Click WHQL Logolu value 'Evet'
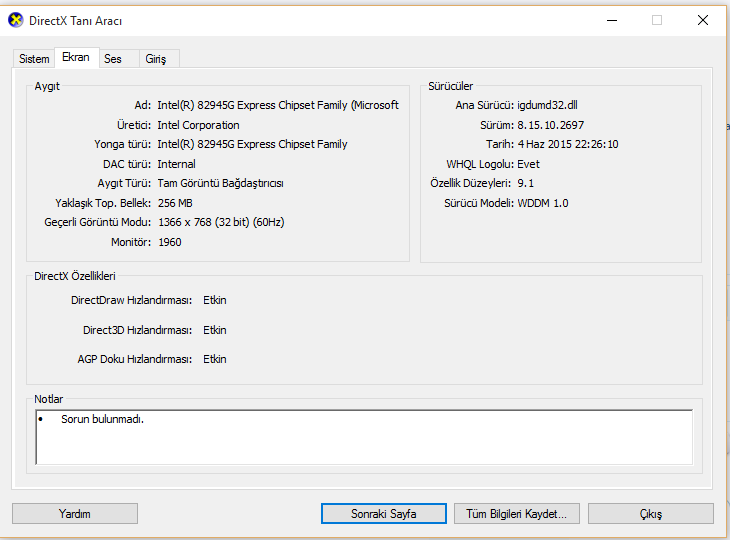The height and width of the screenshot is (540, 730). click(x=528, y=164)
